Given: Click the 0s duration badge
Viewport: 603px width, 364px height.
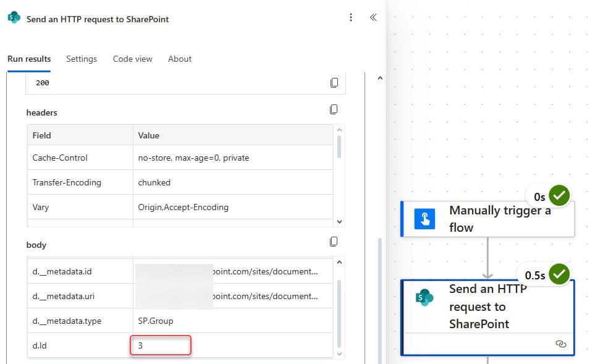Looking at the screenshot, I should pos(539,197).
